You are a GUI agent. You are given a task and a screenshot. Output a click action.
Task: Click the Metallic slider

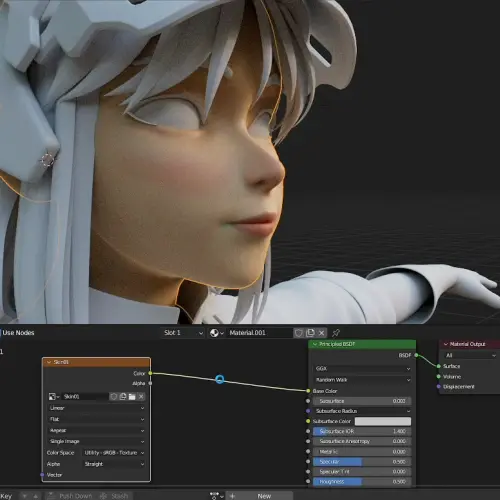point(362,451)
